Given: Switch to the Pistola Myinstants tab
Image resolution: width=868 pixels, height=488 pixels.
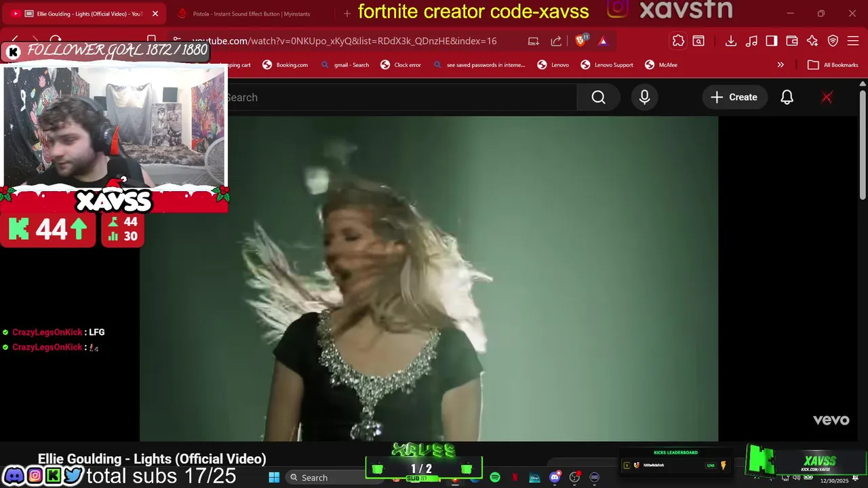Looking at the screenshot, I should [x=251, y=14].
